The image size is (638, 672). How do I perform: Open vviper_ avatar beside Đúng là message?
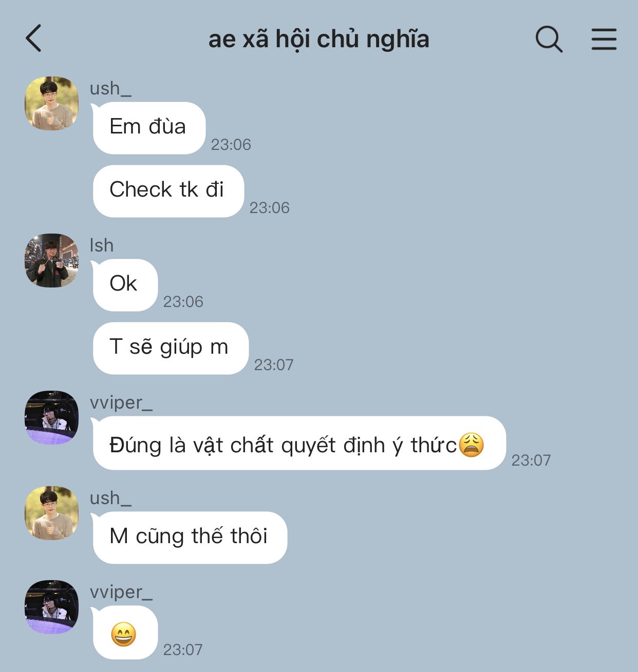click(x=52, y=417)
